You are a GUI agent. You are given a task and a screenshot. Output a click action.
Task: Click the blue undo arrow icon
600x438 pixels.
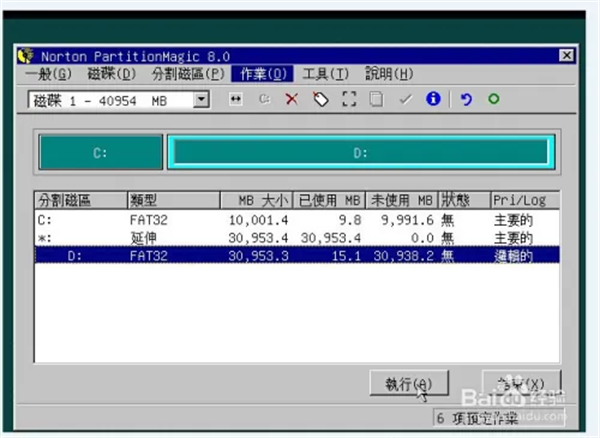click(466, 99)
